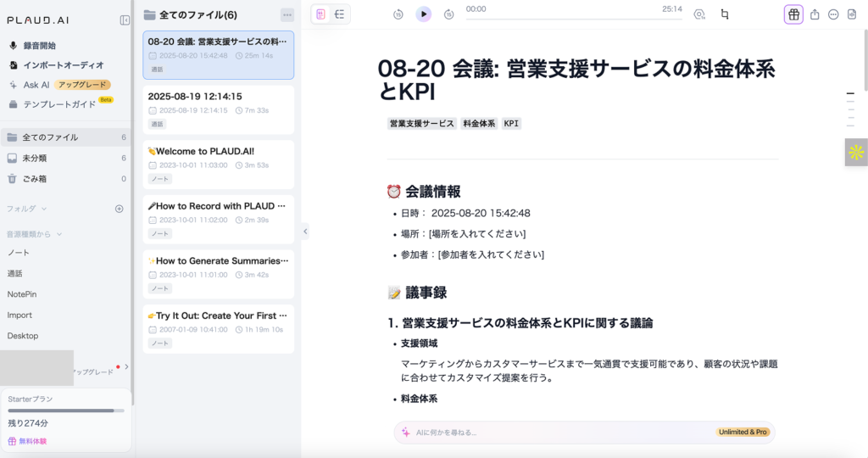Click the play audio button
The height and width of the screenshot is (458, 868).
tap(424, 14)
